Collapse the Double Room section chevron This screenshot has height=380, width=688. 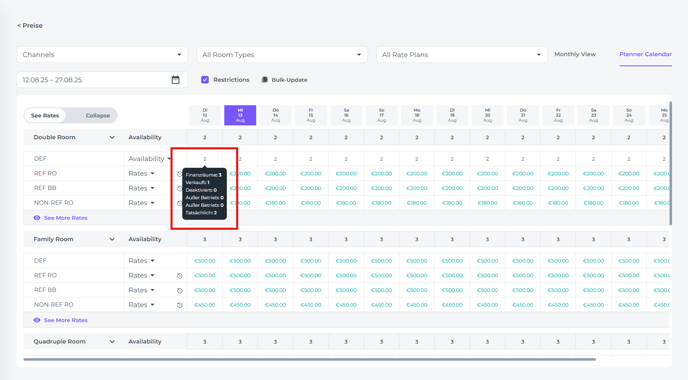coord(112,137)
